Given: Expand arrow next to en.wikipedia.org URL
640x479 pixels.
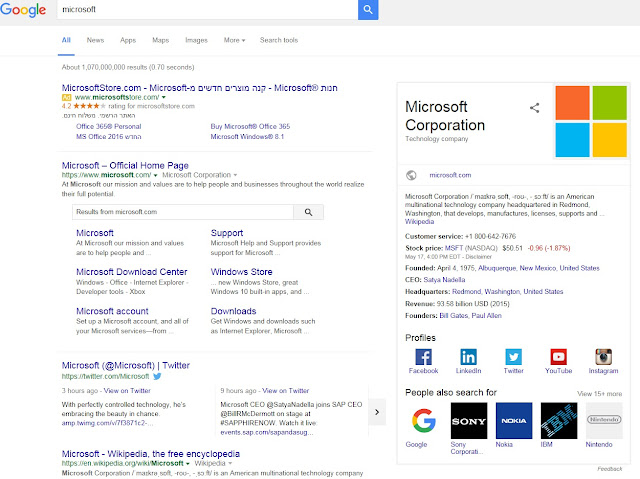Looking at the screenshot, I should 188,463.
